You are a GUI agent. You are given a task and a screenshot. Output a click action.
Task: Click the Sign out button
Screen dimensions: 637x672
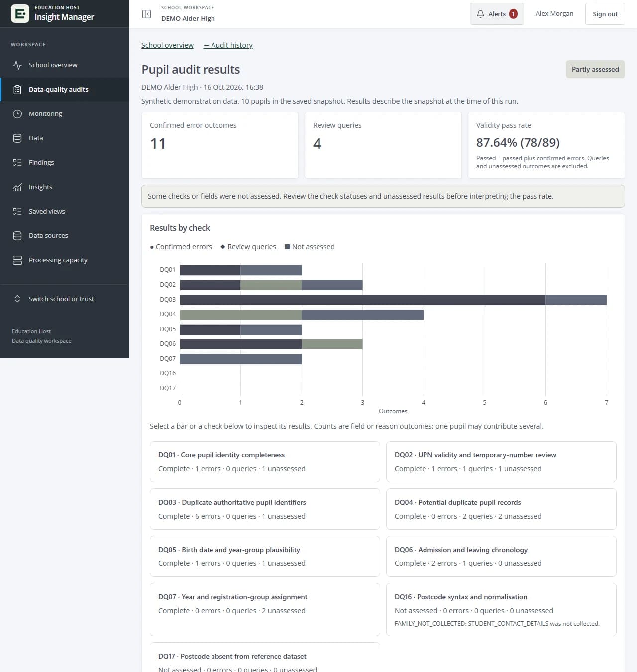tap(605, 14)
